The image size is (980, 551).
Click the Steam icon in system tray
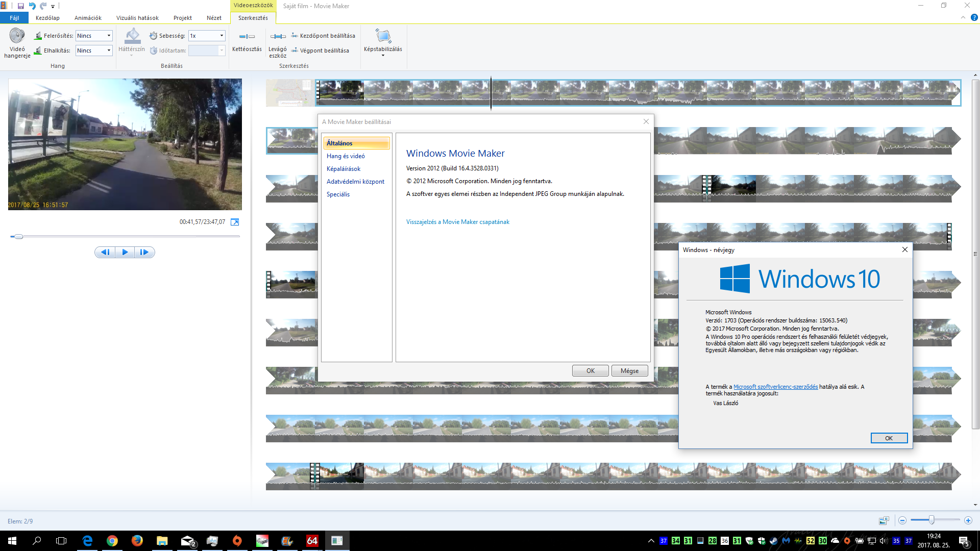[x=774, y=541]
